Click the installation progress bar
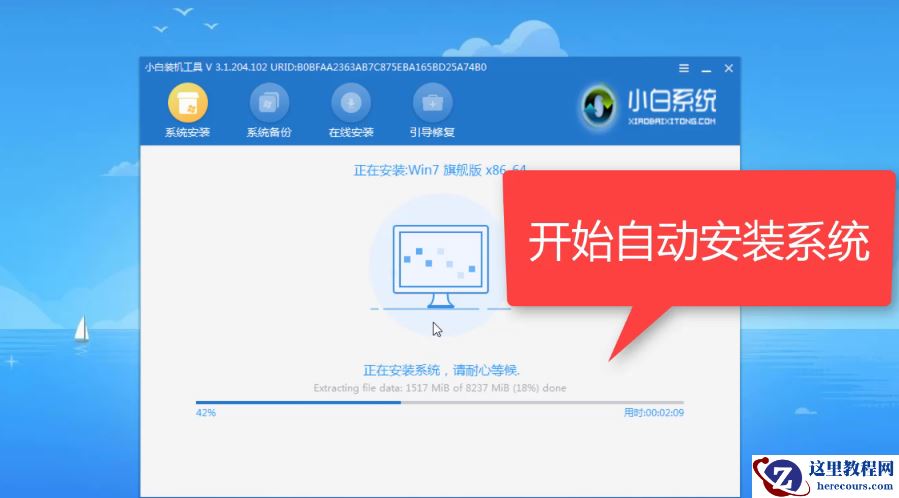The height and width of the screenshot is (498, 899). click(x=440, y=402)
